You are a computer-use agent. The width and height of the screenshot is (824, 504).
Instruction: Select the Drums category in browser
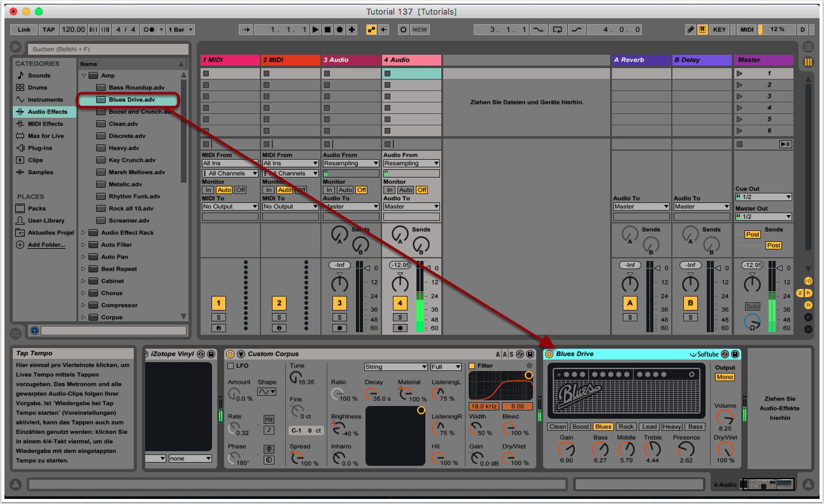pyautogui.click(x=38, y=88)
